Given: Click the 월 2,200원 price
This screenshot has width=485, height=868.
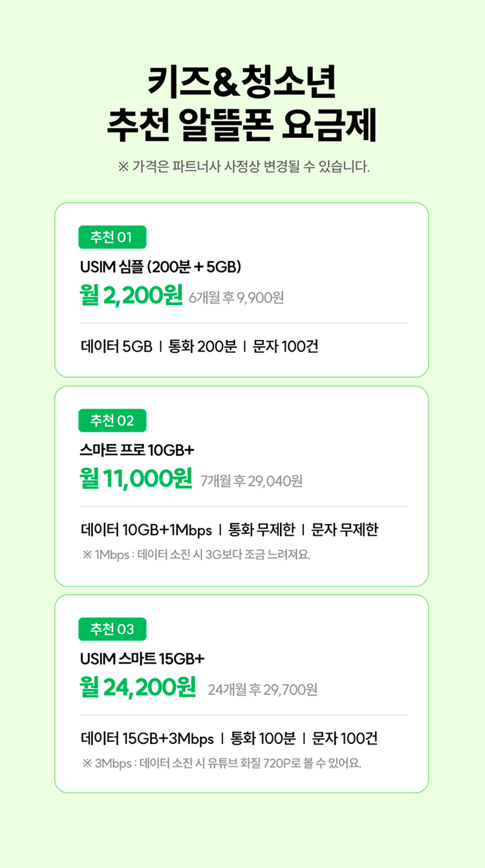Looking at the screenshot, I should click(x=132, y=296).
